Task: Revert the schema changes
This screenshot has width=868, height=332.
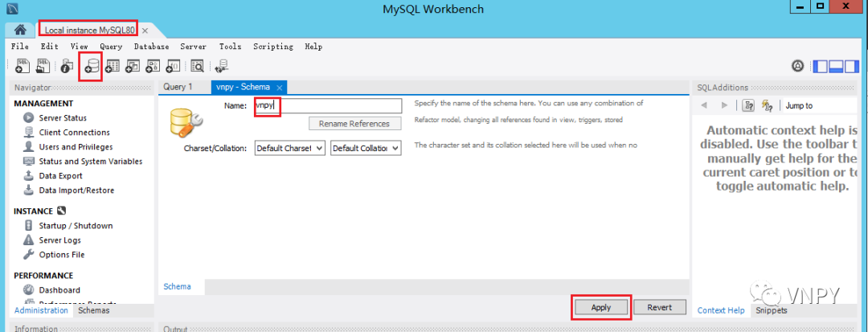Action: (659, 307)
